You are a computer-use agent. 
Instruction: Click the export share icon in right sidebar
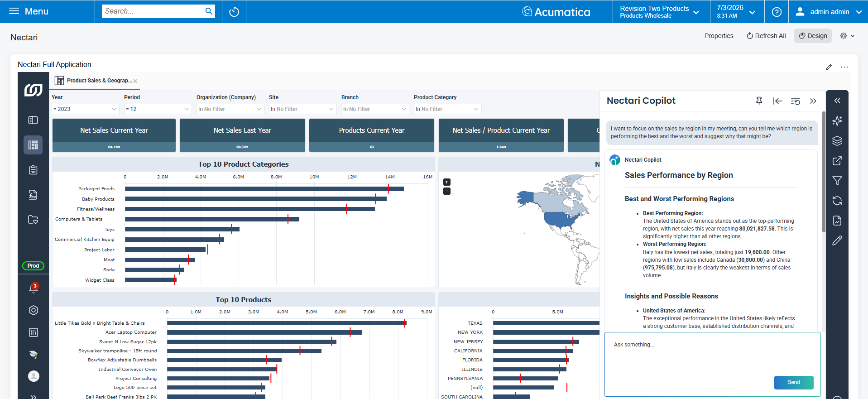(x=837, y=161)
